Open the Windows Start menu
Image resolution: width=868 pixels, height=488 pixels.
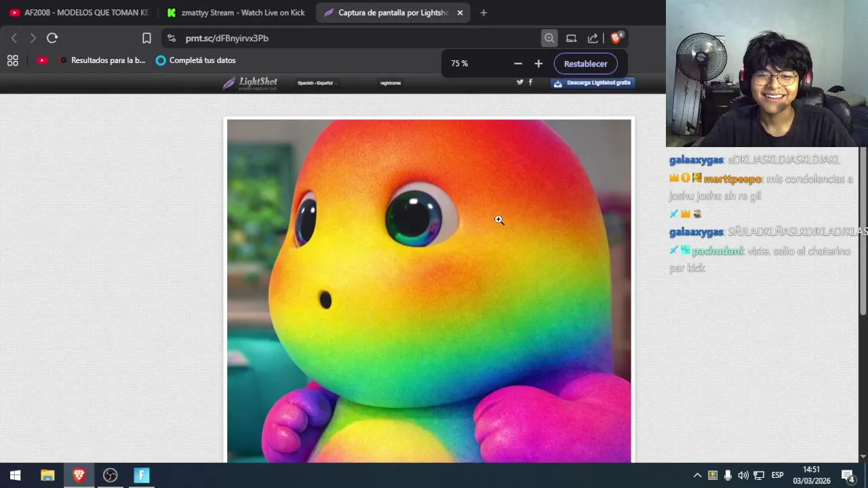click(x=15, y=475)
